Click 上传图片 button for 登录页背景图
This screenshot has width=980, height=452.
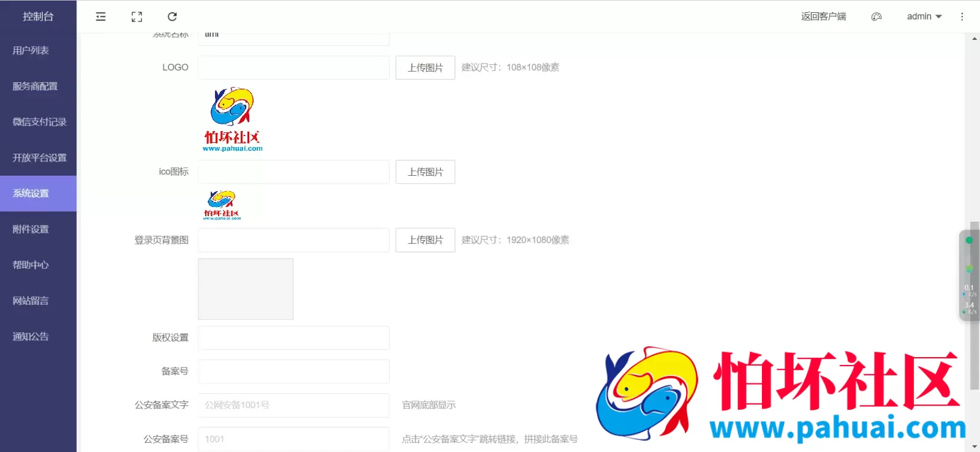click(425, 239)
